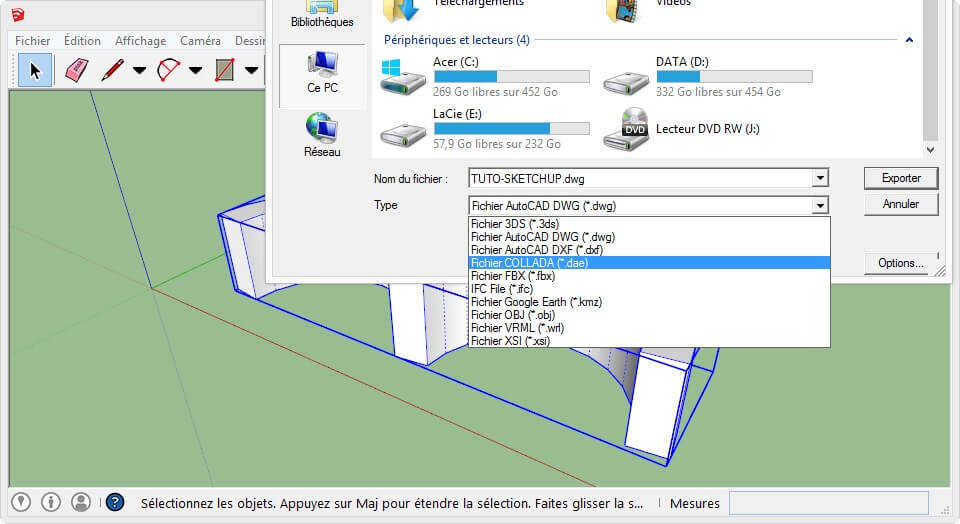
Task: Toggle the Type combo box arrow
Action: (x=820, y=206)
